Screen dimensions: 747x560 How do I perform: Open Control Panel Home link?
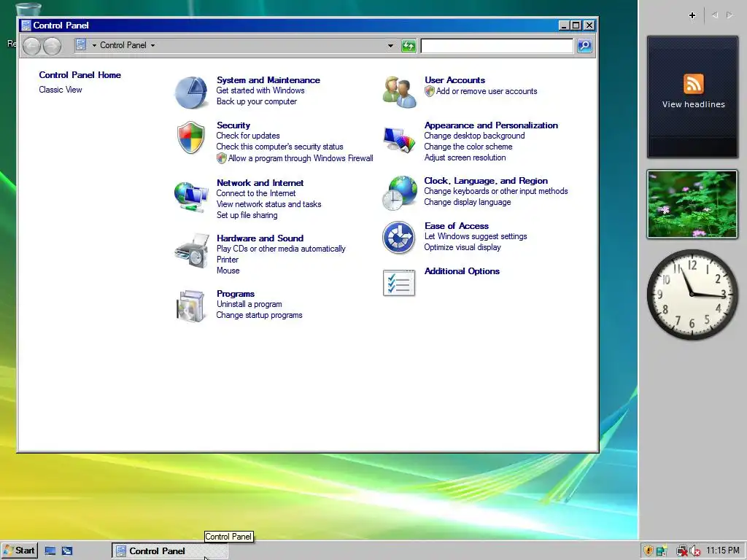[x=80, y=75]
